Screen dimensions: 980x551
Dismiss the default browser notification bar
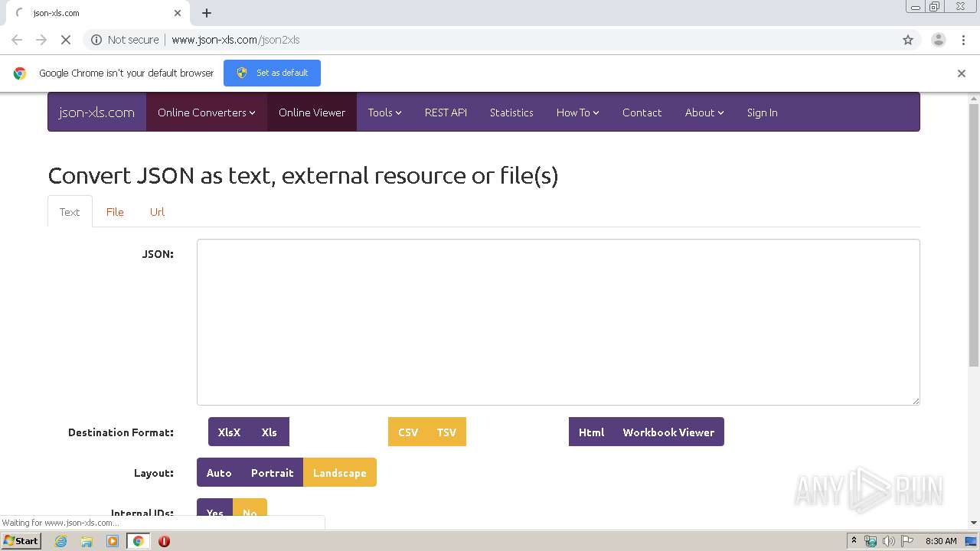point(962,73)
